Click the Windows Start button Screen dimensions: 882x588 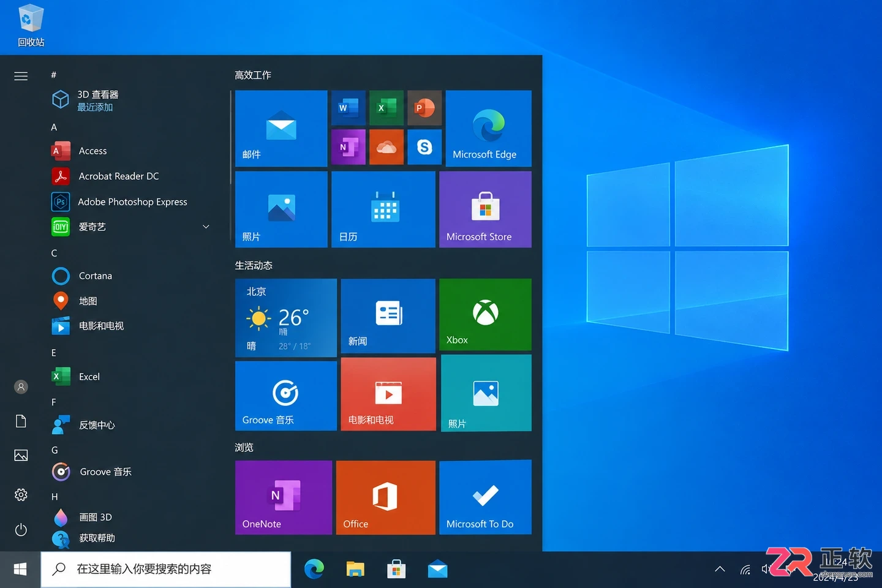20,570
